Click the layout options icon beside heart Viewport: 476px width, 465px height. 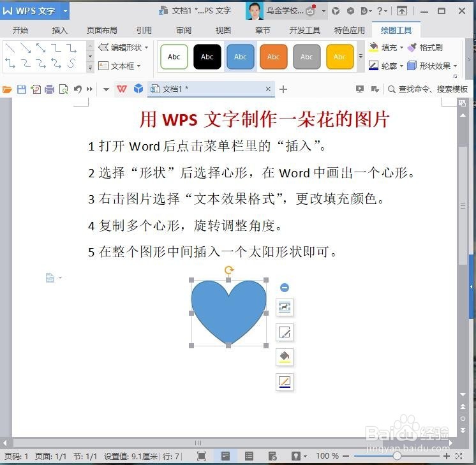click(x=285, y=307)
